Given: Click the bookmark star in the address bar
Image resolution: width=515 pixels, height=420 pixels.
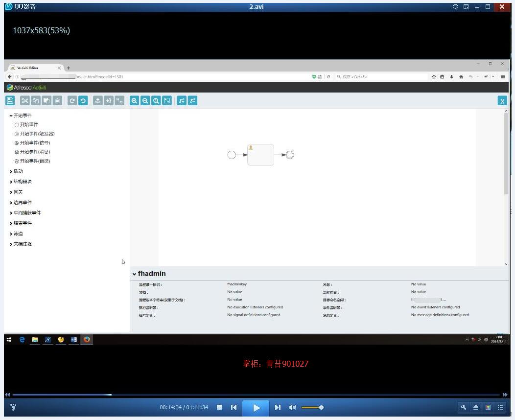Looking at the screenshot, I should (x=434, y=76).
